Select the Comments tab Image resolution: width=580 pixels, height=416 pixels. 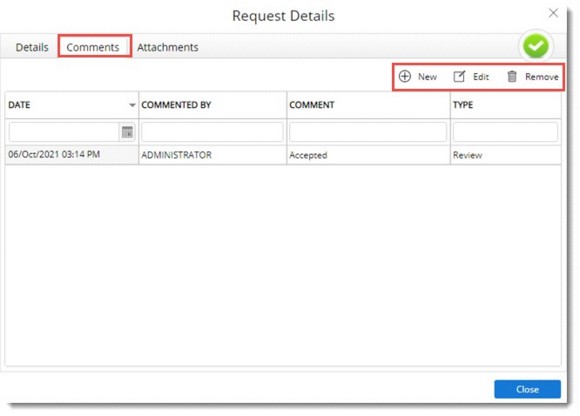93,47
